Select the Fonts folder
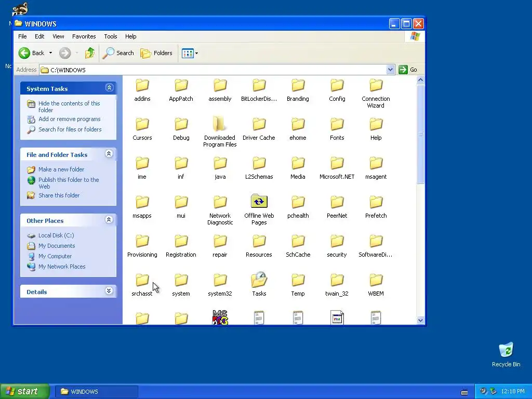 pos(337,129)
